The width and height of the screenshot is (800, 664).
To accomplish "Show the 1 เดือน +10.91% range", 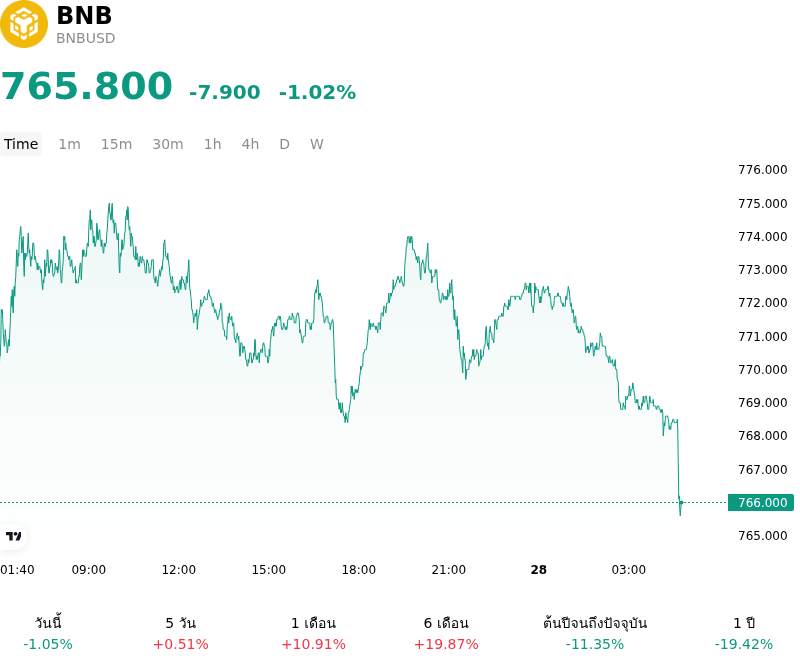I will 313,633.
